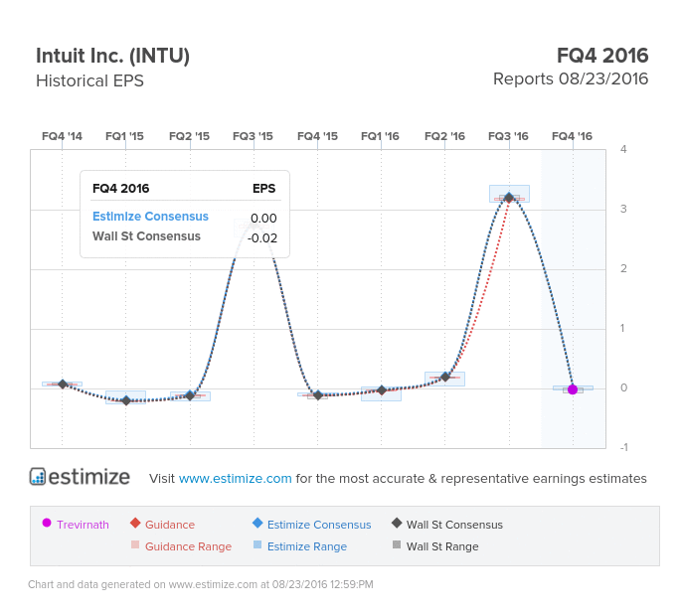Click the FQ2 '16 data point diamond
The height and width of the screenshot is (616, 681).
click(x=445, y=377)
